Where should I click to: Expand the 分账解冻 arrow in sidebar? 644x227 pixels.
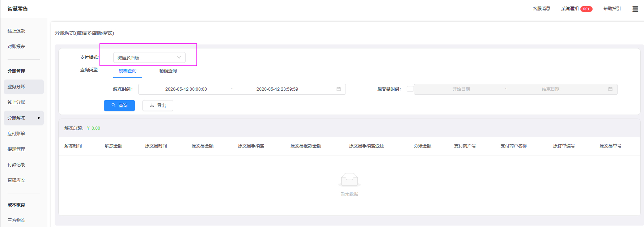(x=39, y=118)
